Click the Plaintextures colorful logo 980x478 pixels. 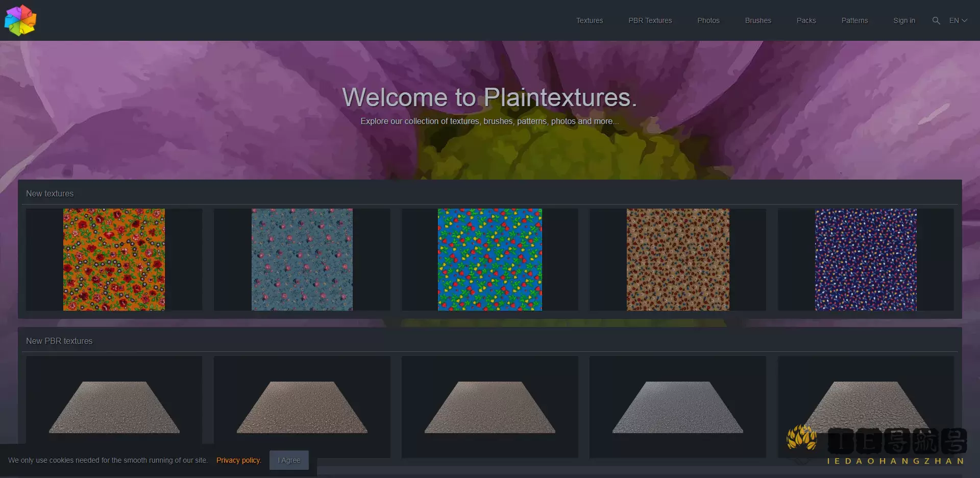(x=20, y=20)
